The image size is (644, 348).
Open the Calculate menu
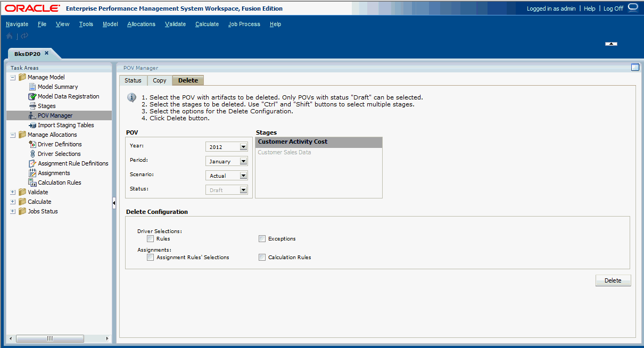[207, 24]
